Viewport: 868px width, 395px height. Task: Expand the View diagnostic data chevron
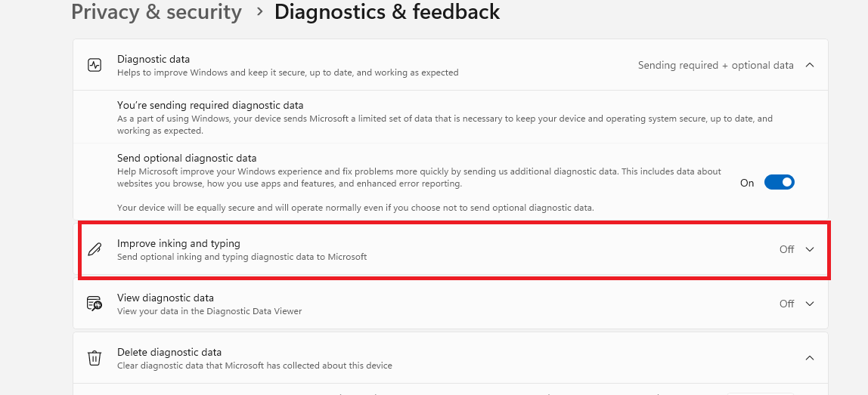(810, 304)
